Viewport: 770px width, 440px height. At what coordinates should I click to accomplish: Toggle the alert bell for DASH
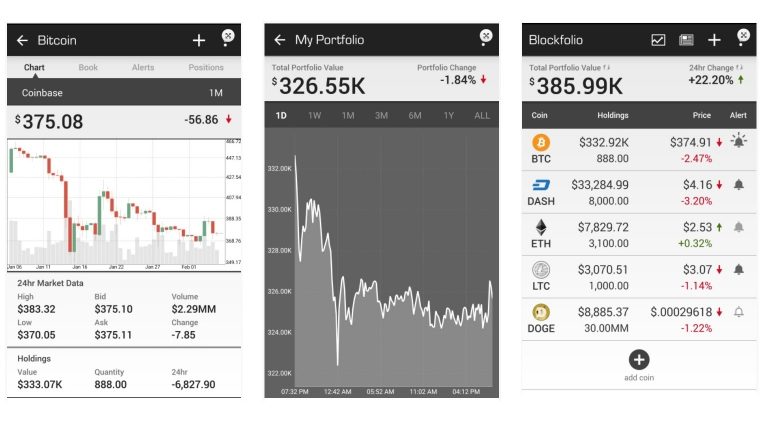[x=739, y=185]
